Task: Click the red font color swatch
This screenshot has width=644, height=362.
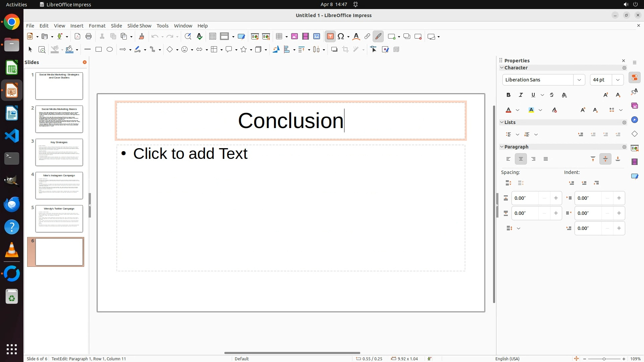Action: pos(508,110)
